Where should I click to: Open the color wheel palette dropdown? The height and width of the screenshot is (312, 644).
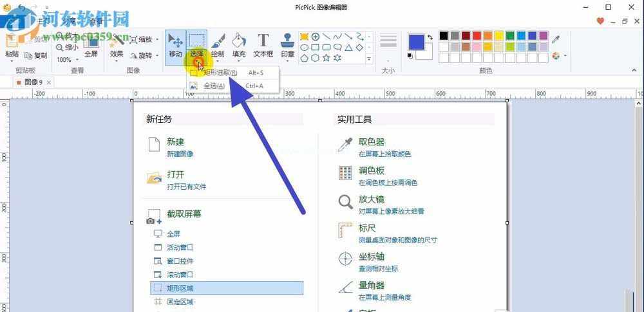click(x=565, y=55)
